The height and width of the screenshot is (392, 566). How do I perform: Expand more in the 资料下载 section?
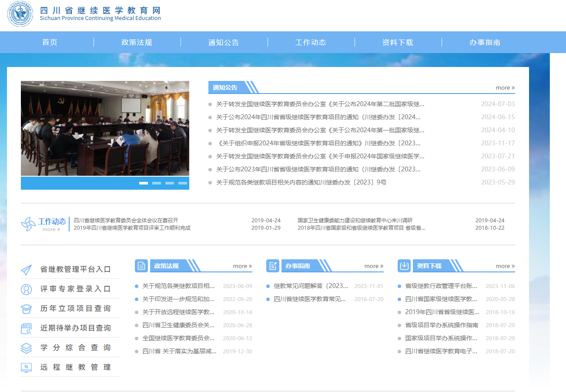(x=505, y=266)
